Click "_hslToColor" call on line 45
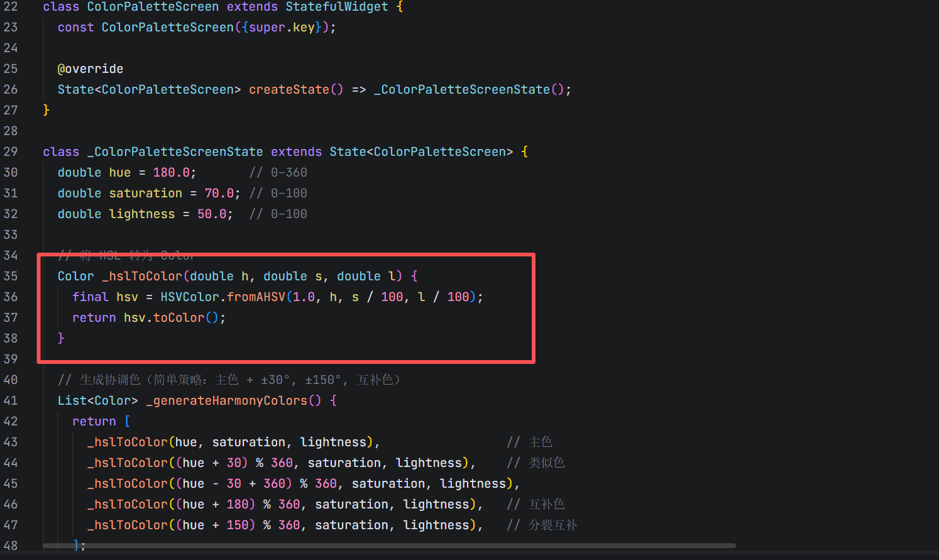This screenshot has width=939, height=560. [128, 483]
